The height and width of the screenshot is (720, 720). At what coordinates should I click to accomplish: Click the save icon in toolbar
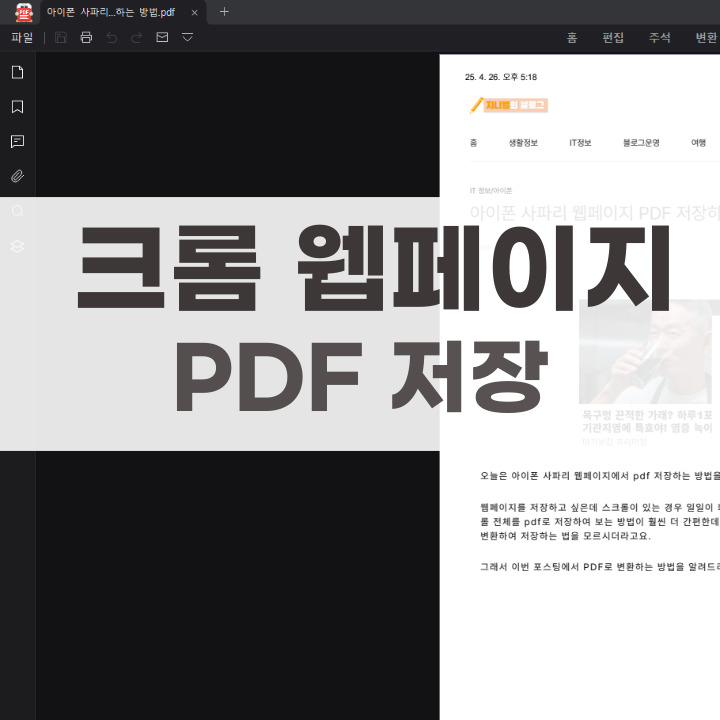(61, 37)
